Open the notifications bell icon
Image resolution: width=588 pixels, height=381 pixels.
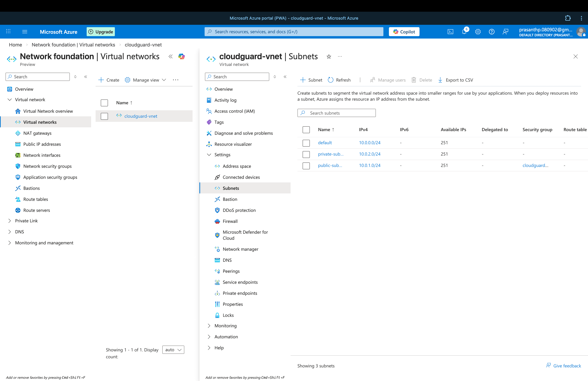(x=464, y=32)
